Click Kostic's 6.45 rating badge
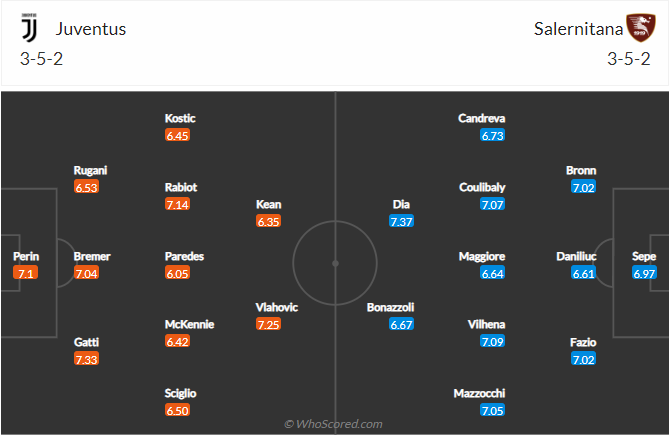Image resolution: width=671 pixels, height=435 pixels. (177, 135)
